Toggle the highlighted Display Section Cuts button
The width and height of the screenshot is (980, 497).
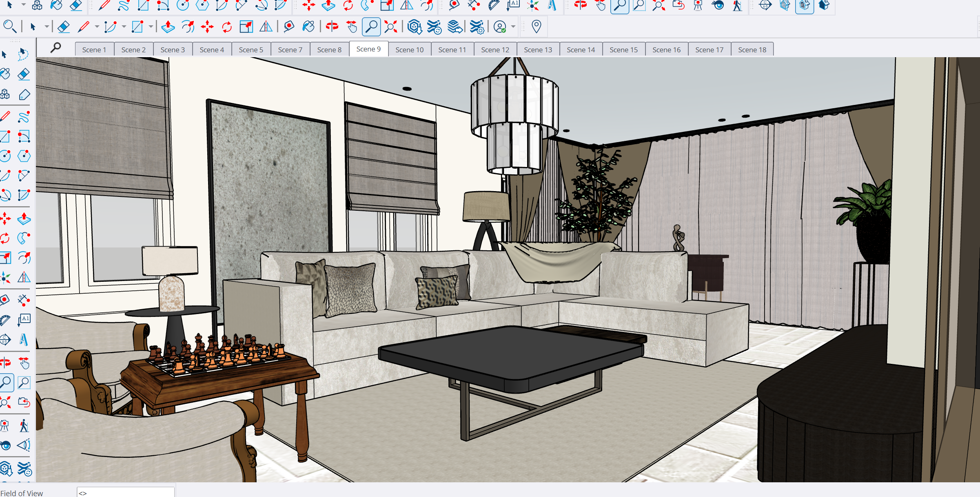(805, 5)
